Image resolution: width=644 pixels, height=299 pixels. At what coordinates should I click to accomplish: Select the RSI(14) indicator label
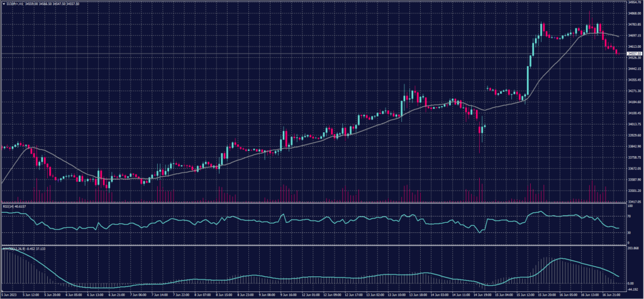coord(11,206)
